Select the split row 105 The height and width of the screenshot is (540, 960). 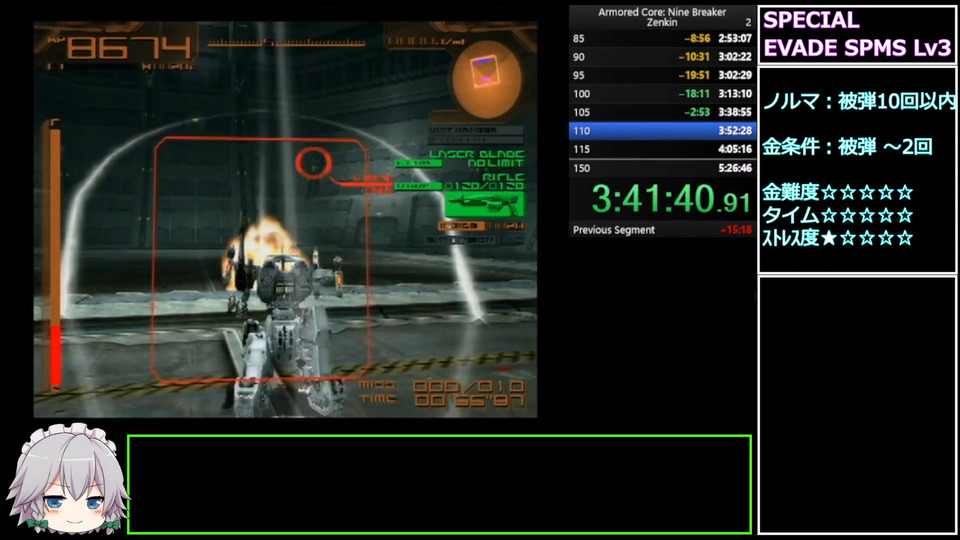coord(662,112)
